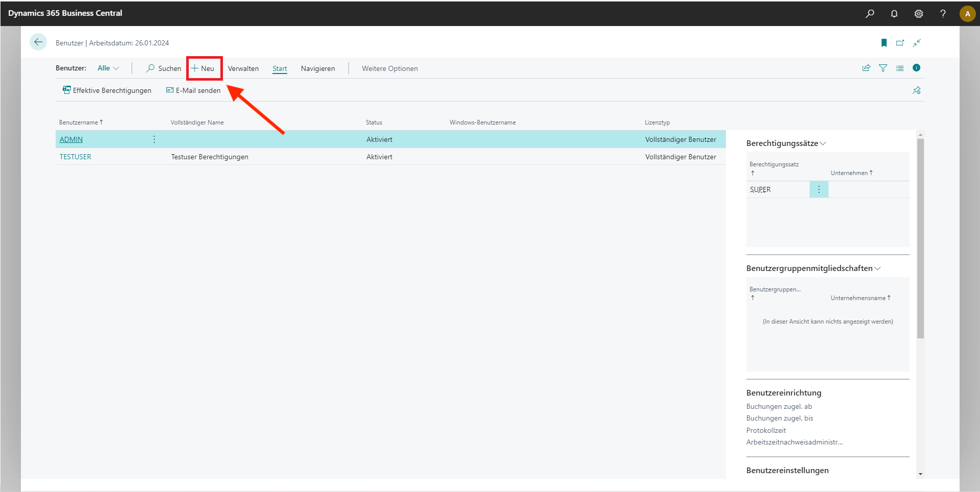
Task: Click the share icon
Action: pos(866,68)
